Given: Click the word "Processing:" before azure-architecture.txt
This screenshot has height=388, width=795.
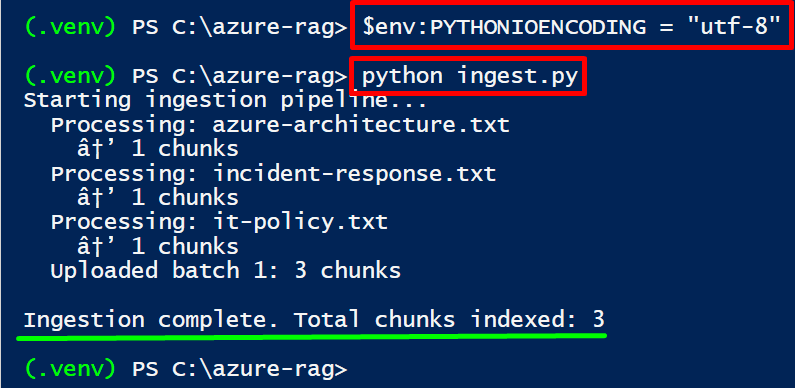Looking at the screenshot, I should click(125, 125).
